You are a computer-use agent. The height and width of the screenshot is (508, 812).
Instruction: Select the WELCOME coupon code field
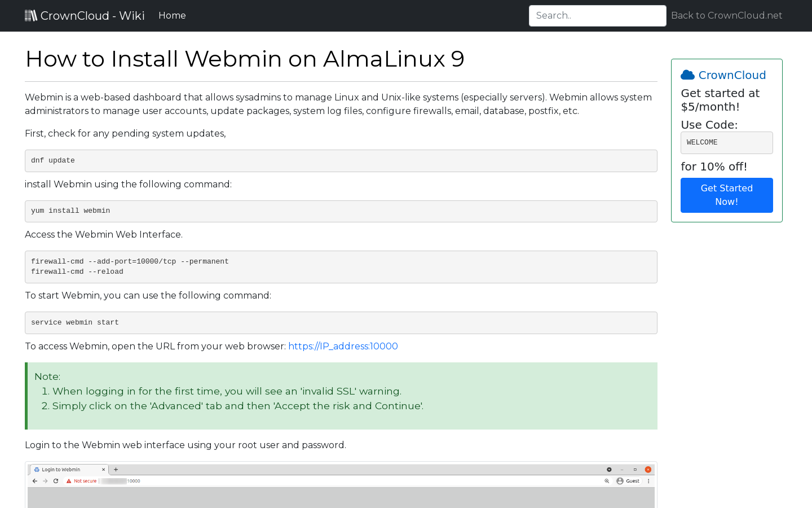[x=726, y=142]
